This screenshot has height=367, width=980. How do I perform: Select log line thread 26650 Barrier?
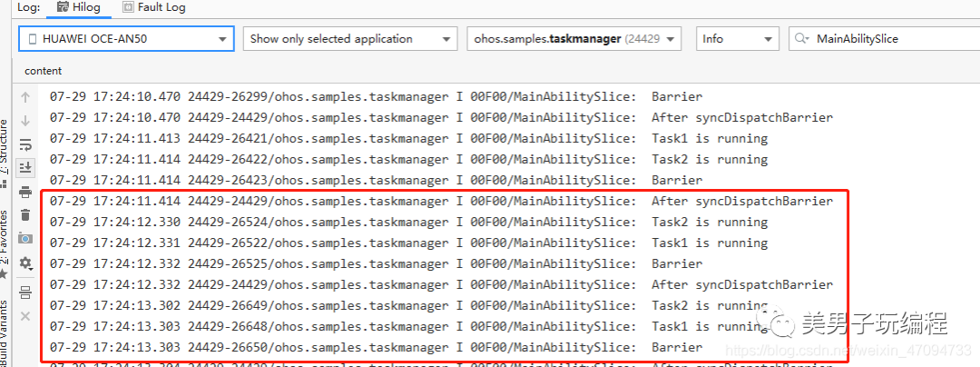(377, 347)
